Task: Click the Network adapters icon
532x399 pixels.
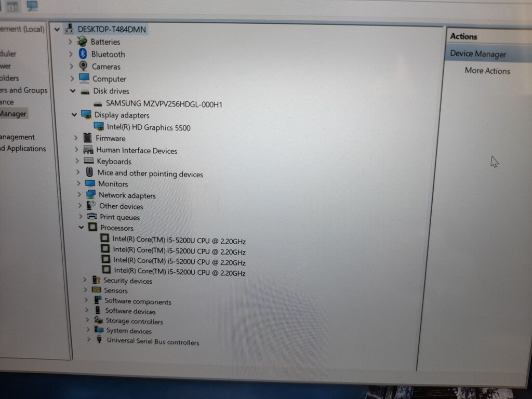Action: pyautogui.click(x=91, y=194)
